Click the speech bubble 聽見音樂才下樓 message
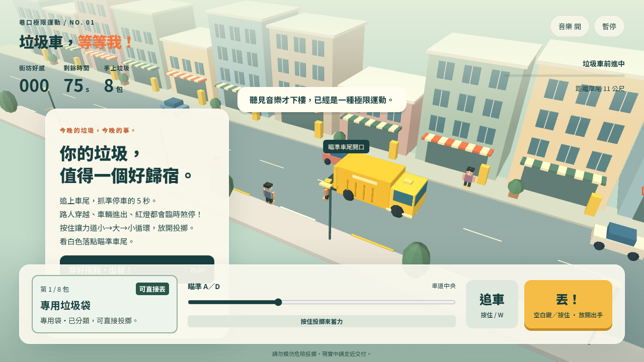This screenshot has height=362, width=644. coord(322,100)
